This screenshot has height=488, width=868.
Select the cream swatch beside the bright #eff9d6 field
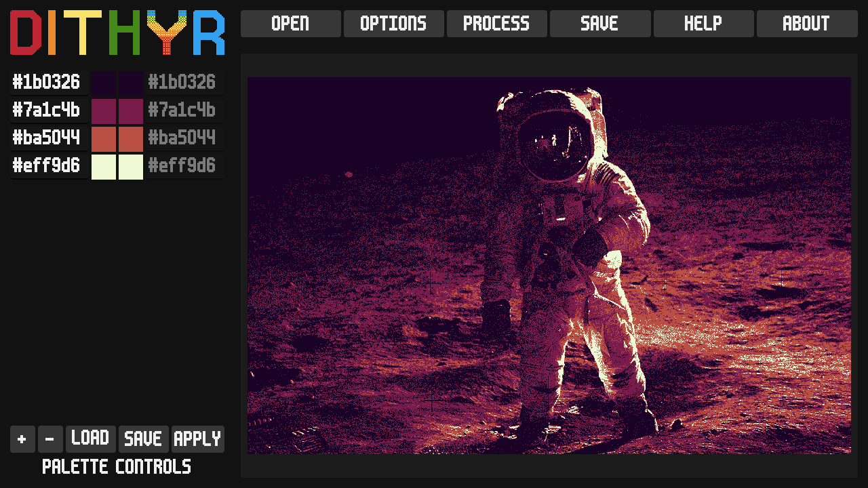104,167
